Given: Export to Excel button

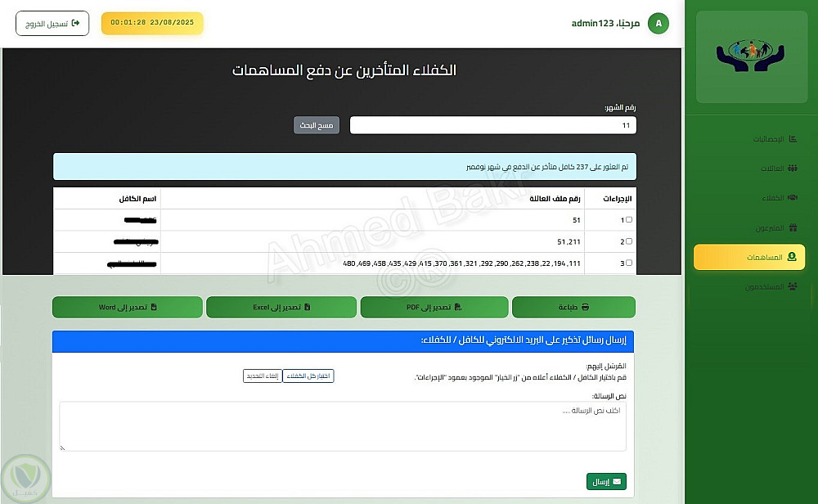Looking at the screenshot, I should point(281,307).
